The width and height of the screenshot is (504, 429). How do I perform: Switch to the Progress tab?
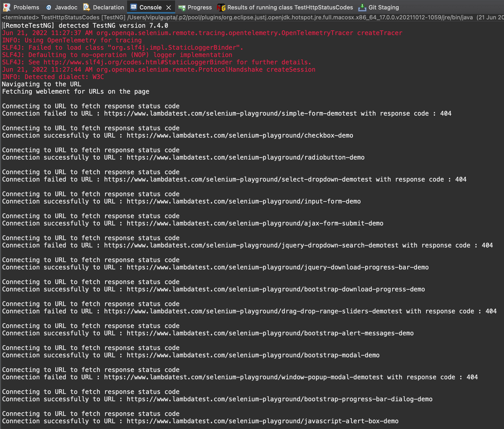(x=199, y=7)
